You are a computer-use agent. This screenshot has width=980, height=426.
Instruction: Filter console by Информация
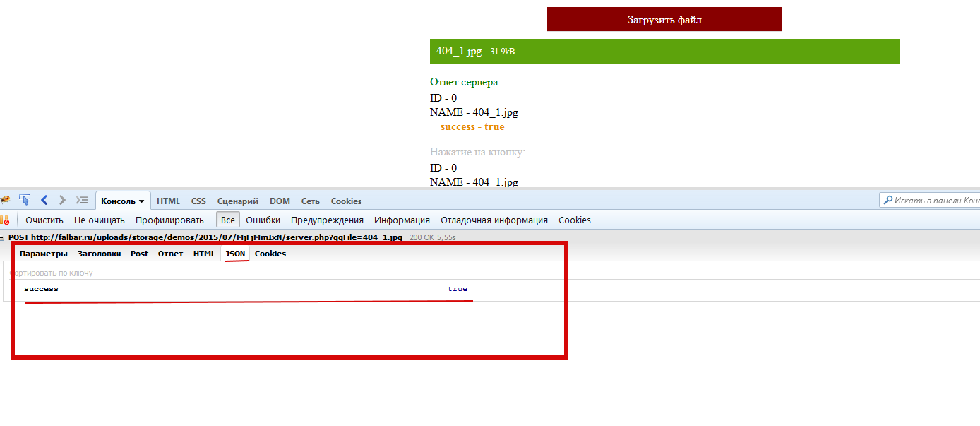pos(402,220)
